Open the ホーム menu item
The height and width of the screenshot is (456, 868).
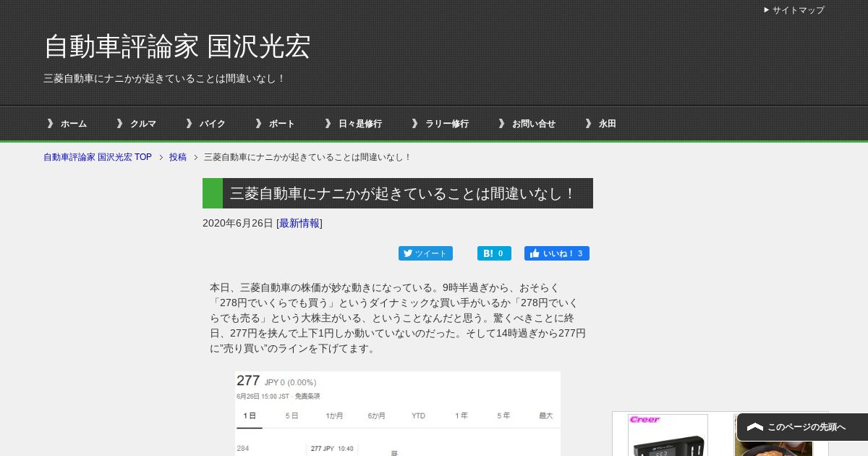(x=67, y=124)
